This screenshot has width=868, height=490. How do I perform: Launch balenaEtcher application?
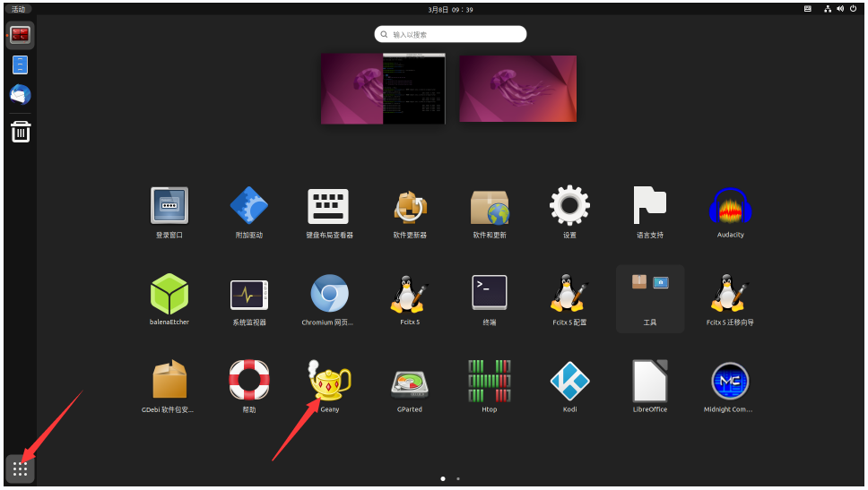click(169, 294)
